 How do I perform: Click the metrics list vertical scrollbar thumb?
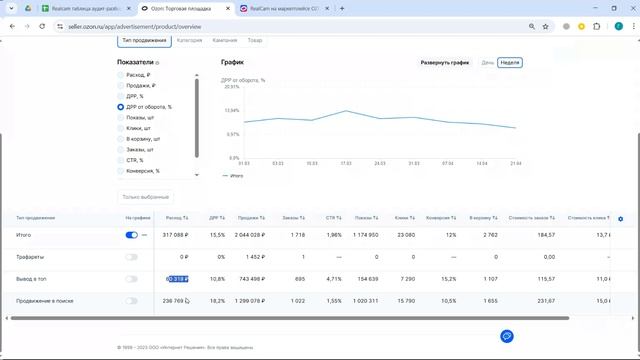click(197, 118)
